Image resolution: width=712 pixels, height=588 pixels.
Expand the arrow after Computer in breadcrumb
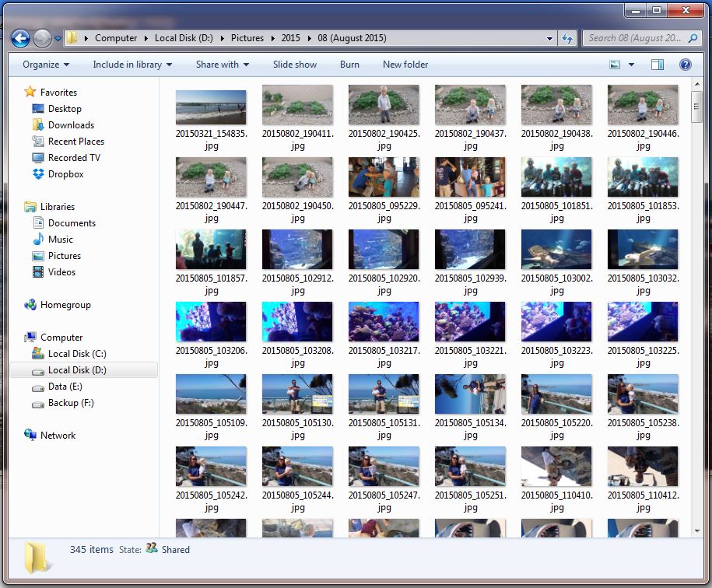146,38
